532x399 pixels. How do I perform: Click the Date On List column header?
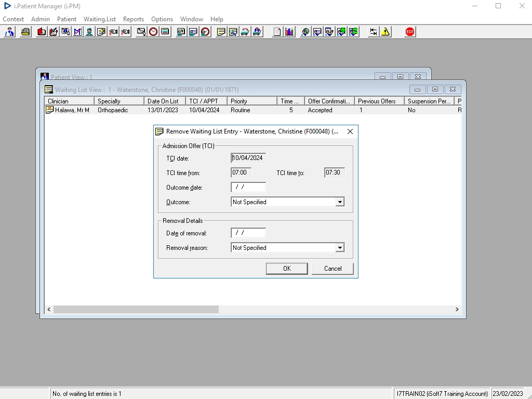[x=165, y=101]
